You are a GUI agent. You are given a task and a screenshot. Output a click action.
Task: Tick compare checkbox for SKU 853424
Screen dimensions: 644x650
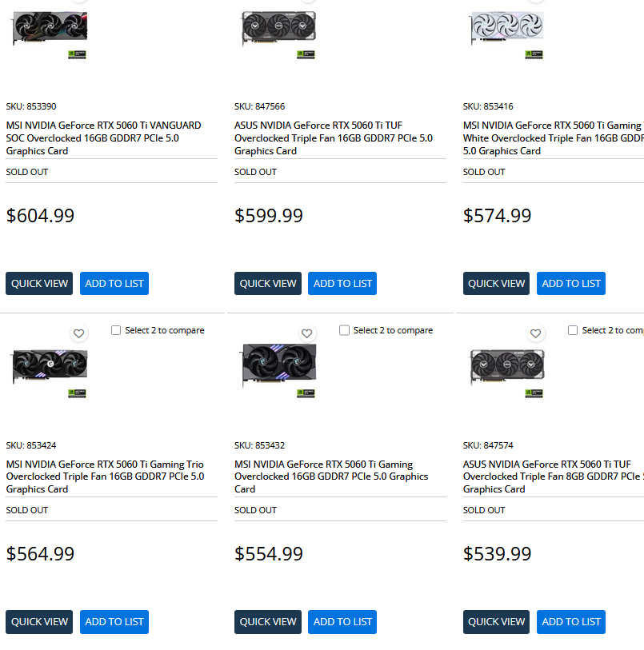(116, 330)
